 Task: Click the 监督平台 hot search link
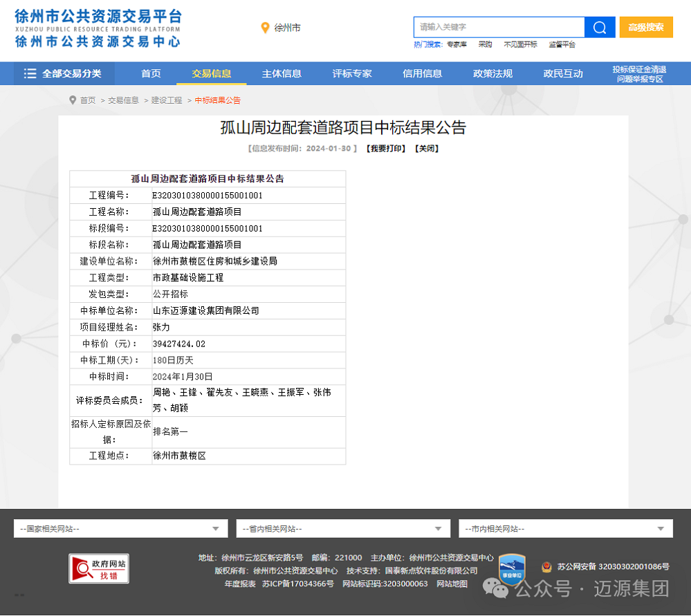(x=562, y=44)
